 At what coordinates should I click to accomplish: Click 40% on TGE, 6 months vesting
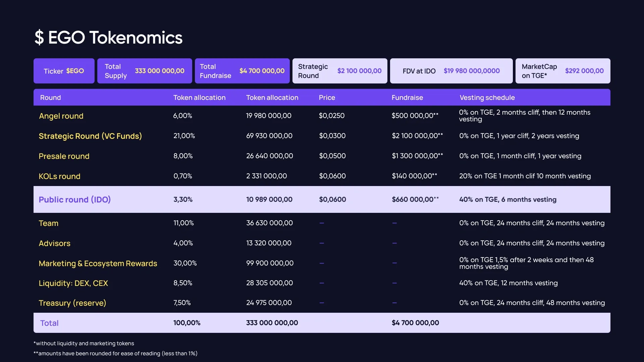click(x=508, y=199)
